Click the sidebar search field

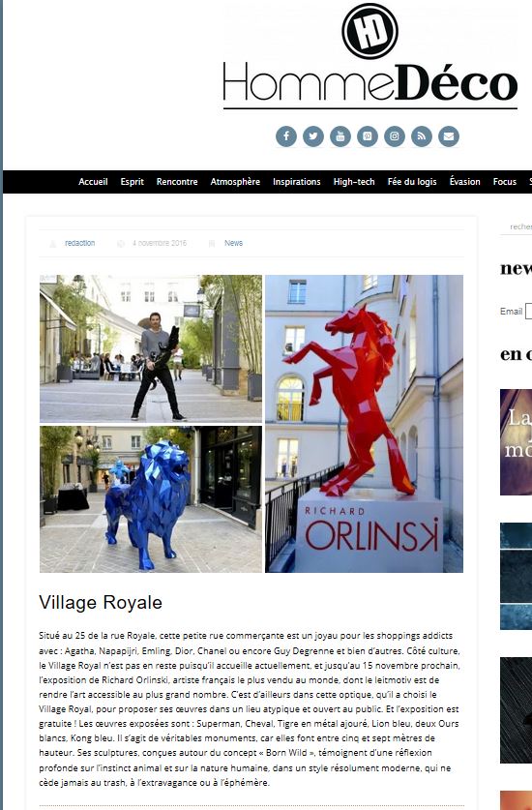click(x=516, y=226)
